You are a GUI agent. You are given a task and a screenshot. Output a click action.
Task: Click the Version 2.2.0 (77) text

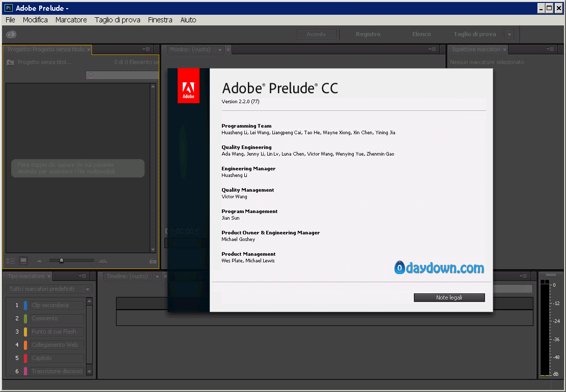click(x=240, y=102)
